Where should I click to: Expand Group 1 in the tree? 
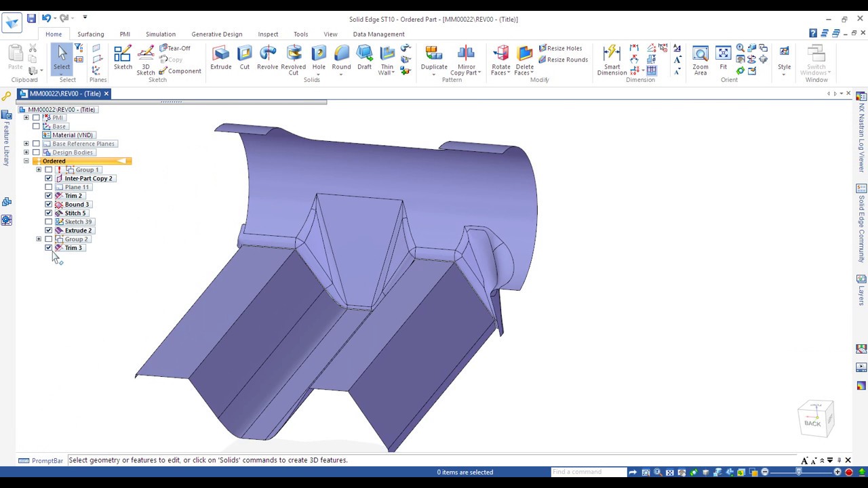pyautogui.click(x=39, y=170)
